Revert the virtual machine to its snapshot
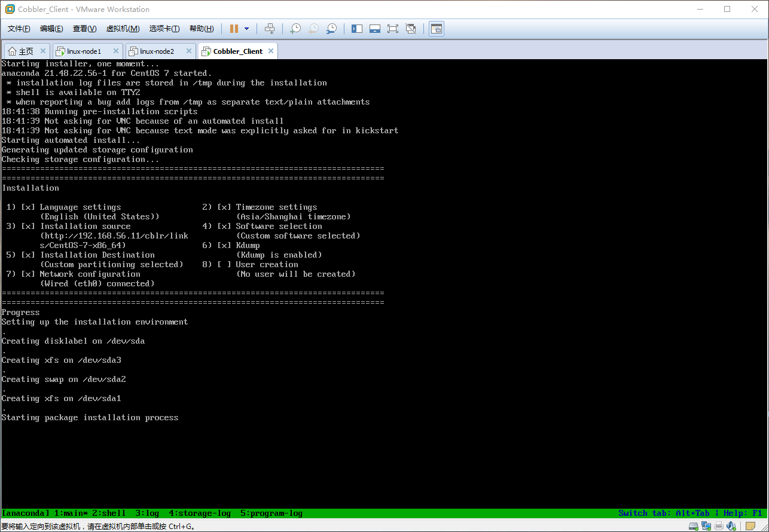 tap(313, 29)
